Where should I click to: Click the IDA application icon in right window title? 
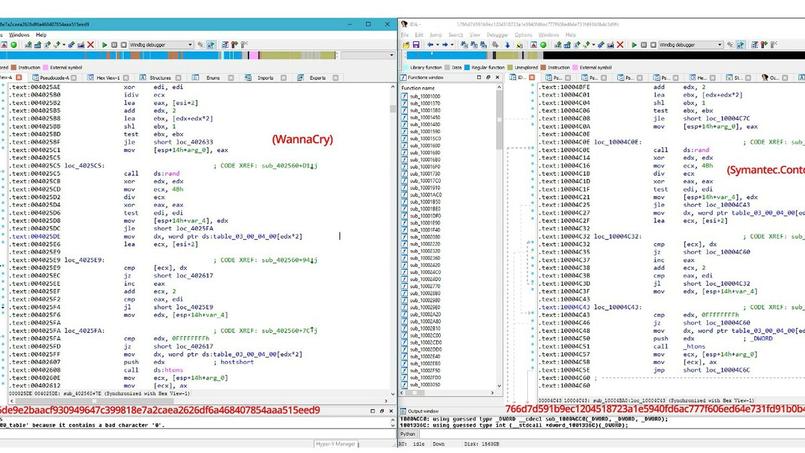click(x=404, y=24)
